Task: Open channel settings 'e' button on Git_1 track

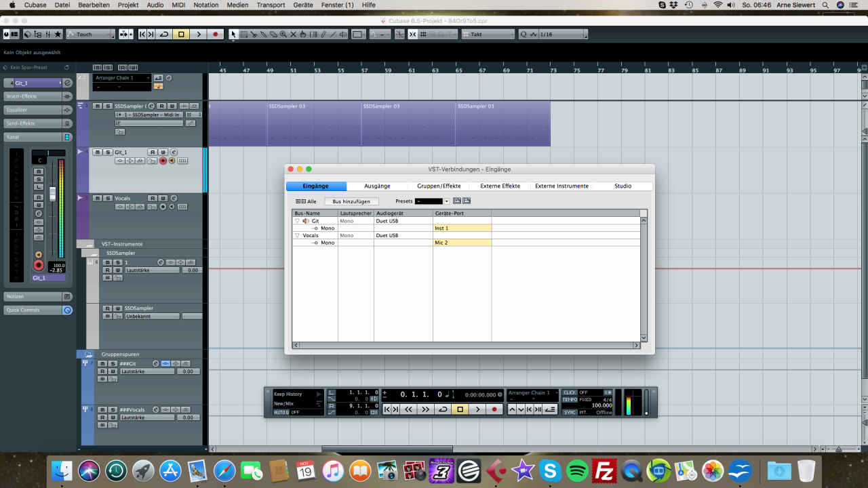Action: pos(174,152)
